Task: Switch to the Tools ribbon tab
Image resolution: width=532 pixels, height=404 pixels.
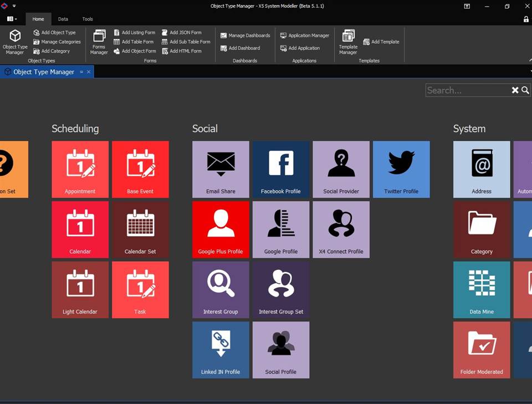Action: (x=88, y=19)
